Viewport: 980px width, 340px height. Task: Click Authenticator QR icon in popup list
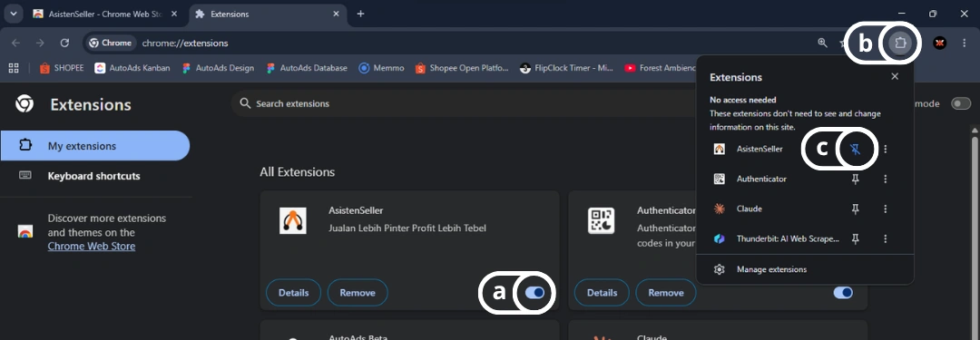click(x=720, y=179)
